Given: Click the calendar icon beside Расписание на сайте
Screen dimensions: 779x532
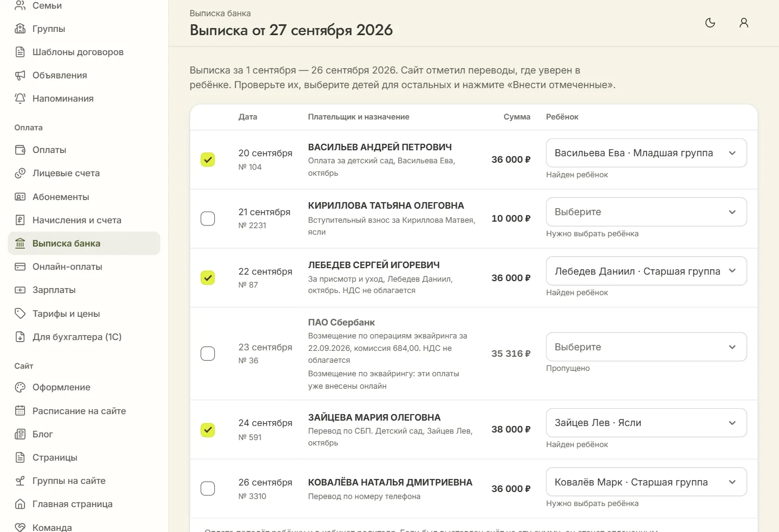Looking at the screenshot, I should pyautogui.click(x=20, y=411).
